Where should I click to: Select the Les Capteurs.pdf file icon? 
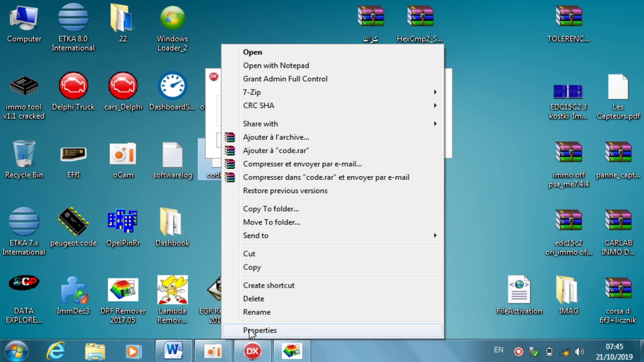[618, 97]
